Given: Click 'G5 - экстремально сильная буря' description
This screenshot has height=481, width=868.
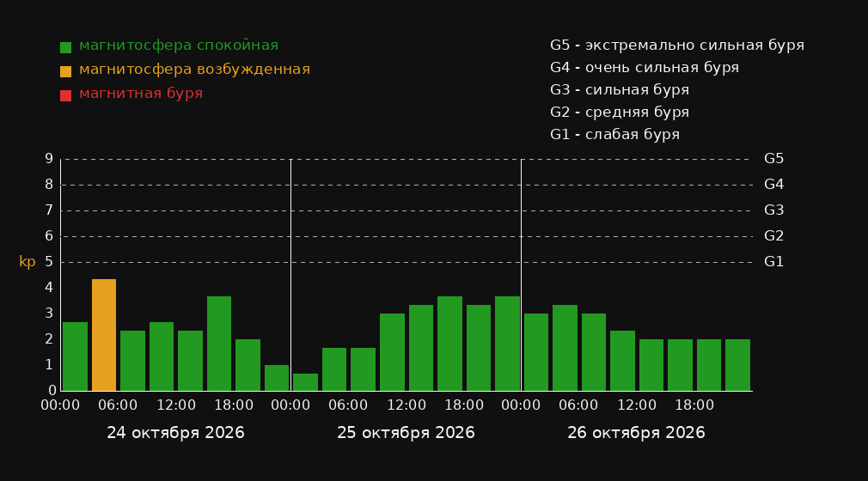Looking at the screenshot, I should coord(677,46).
